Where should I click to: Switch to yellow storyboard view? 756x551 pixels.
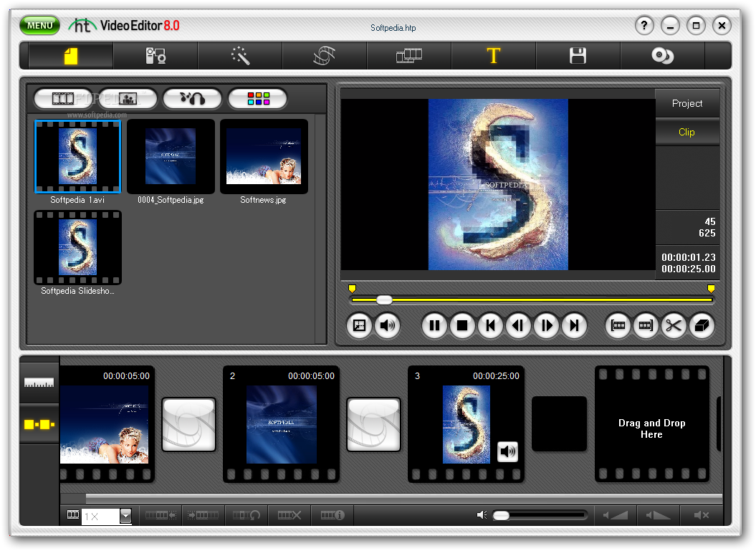(39, 424)
